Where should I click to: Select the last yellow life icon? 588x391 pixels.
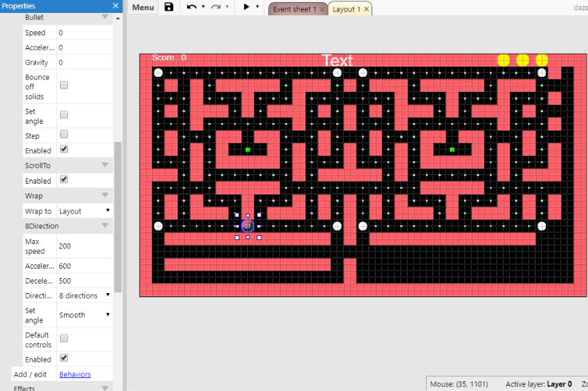542,60
